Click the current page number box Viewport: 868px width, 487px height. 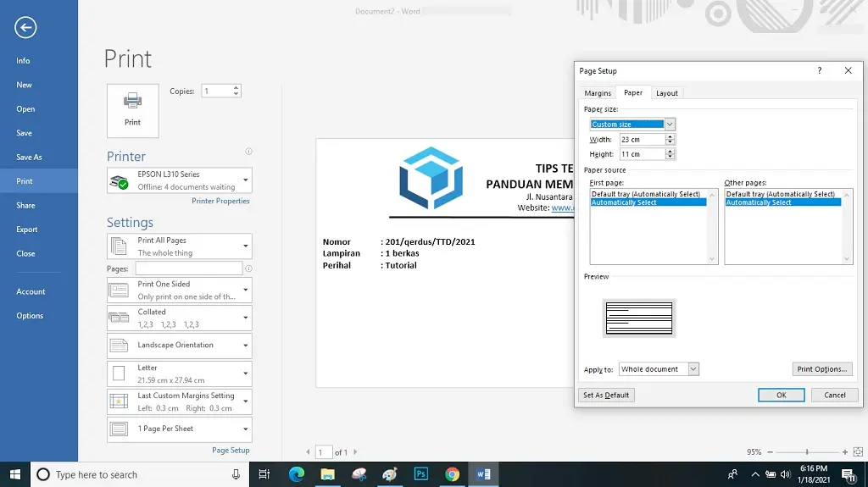(x=324, y=452)
